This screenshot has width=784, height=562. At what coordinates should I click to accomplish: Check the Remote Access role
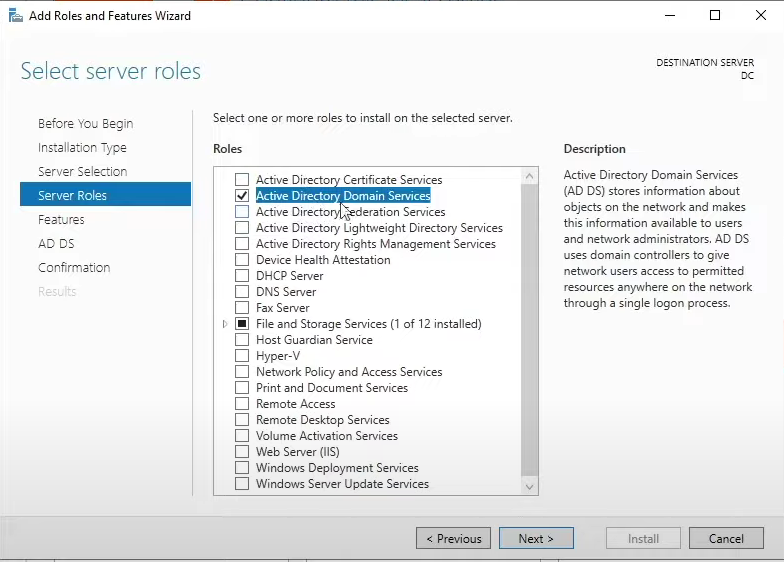pyautogui.click(x=242, y=404)
